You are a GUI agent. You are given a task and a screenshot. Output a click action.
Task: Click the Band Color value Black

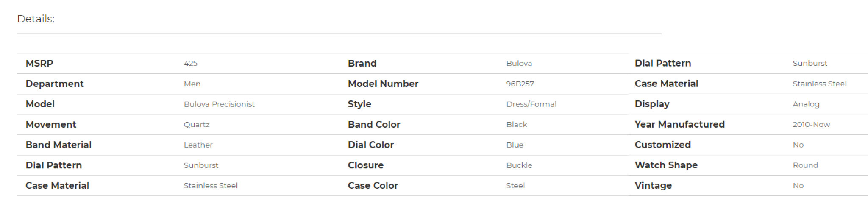coord(517,125)
